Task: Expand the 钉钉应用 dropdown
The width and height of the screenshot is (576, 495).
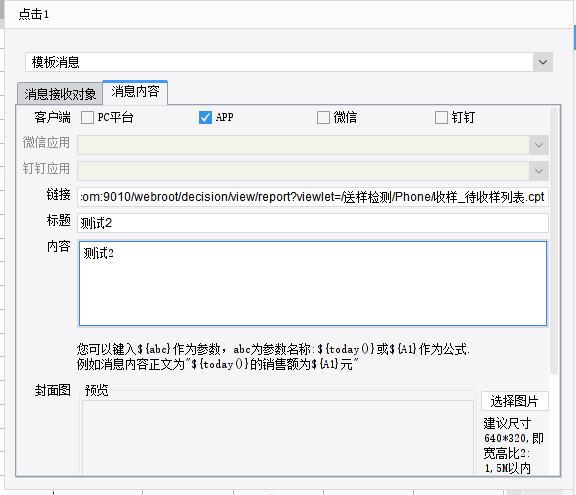Action: click(539, 171)
